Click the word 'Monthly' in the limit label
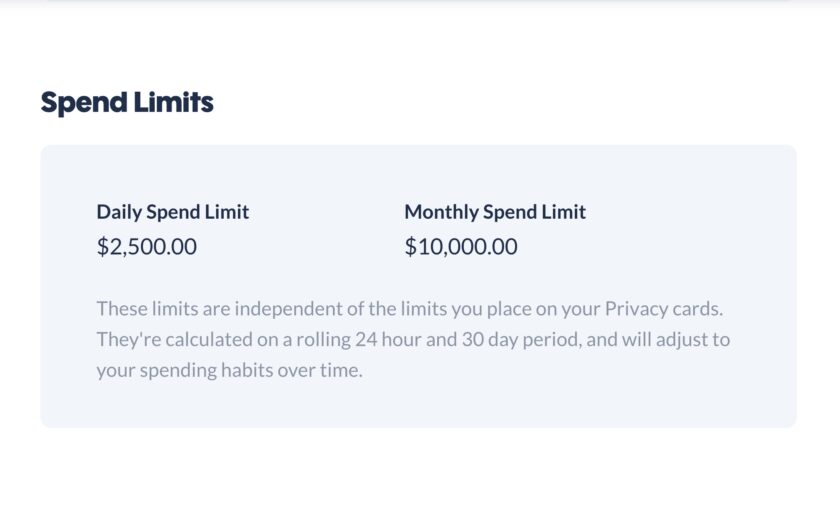The width and height of the screenshot is (840, 508). pyautogui.click(x=441, y=212)
